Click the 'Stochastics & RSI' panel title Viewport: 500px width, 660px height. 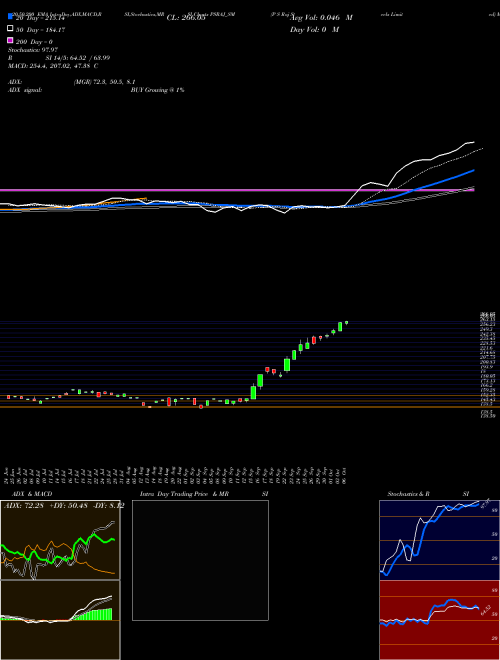[x=428, y=494]
